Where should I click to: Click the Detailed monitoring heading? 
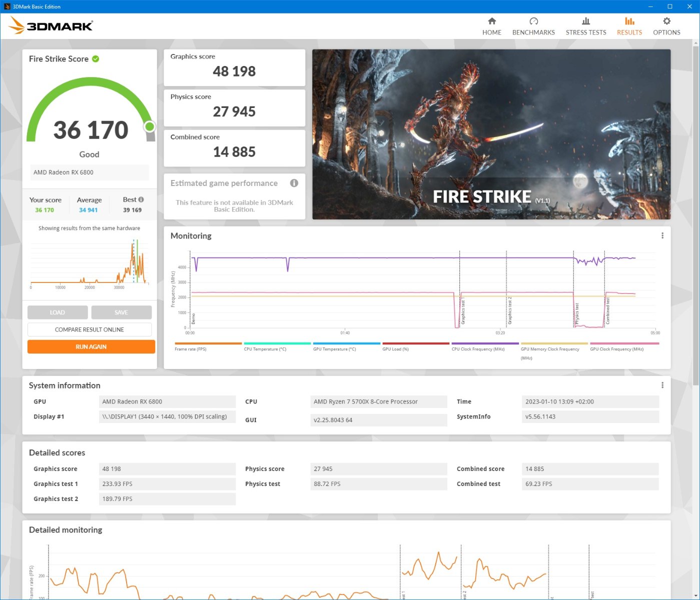click(66, 530)
